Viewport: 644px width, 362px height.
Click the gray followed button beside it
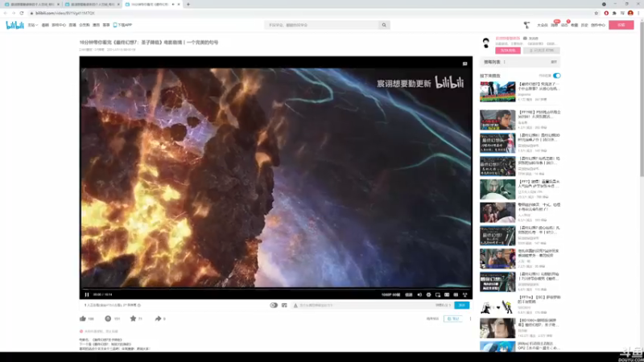pos(542,51)
